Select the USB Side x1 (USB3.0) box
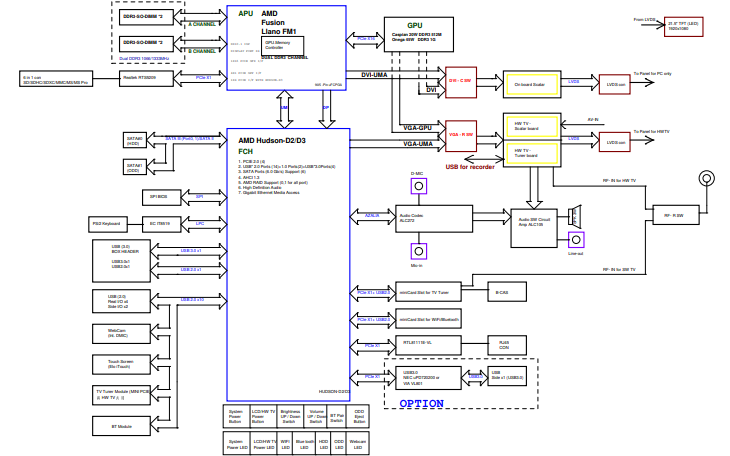The width and height of the screenshot is (730, 456). [x=507, y=376]
